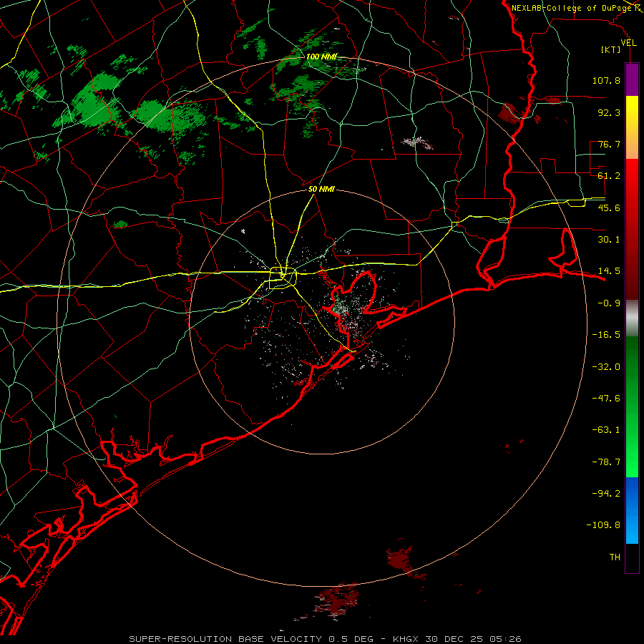
Task: Click the 30.1 legend value
Action: click(609, 240)
